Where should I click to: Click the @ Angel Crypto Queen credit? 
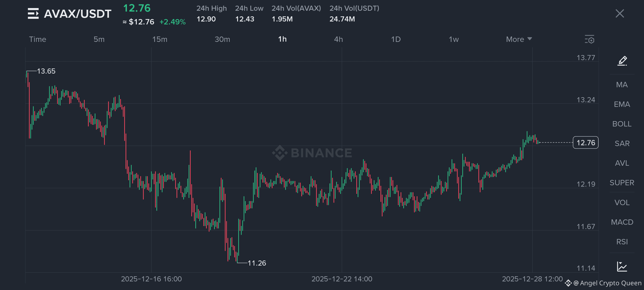[607, 283]
